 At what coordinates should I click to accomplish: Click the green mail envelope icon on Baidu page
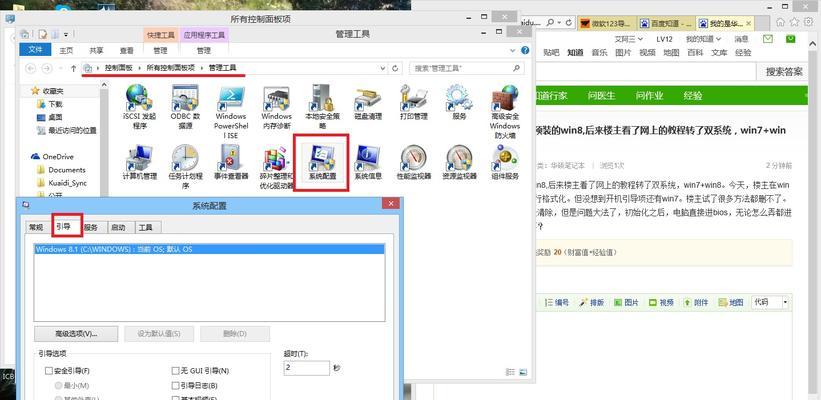pos(768,39)
